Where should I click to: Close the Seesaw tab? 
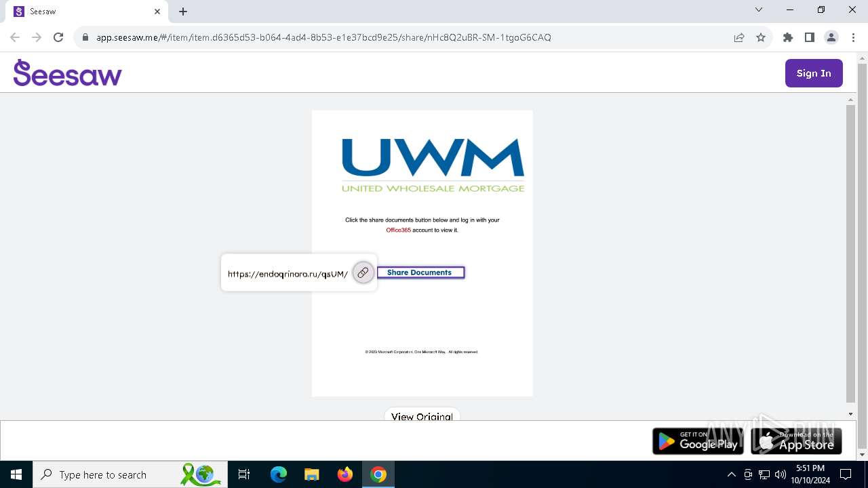click(157, 12)
